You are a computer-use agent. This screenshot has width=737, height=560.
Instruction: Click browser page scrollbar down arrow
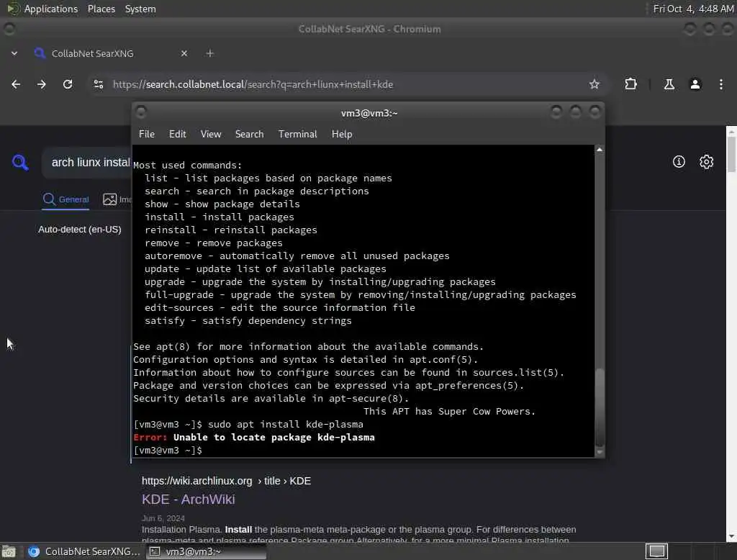731,536
